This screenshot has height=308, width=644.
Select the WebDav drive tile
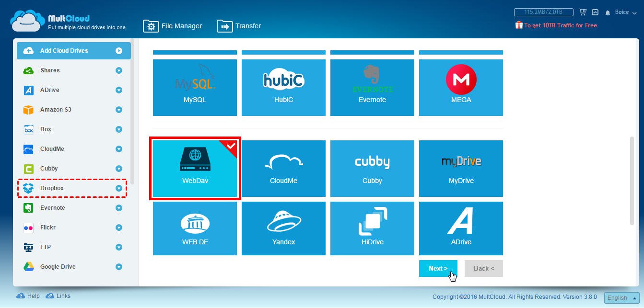195,168
